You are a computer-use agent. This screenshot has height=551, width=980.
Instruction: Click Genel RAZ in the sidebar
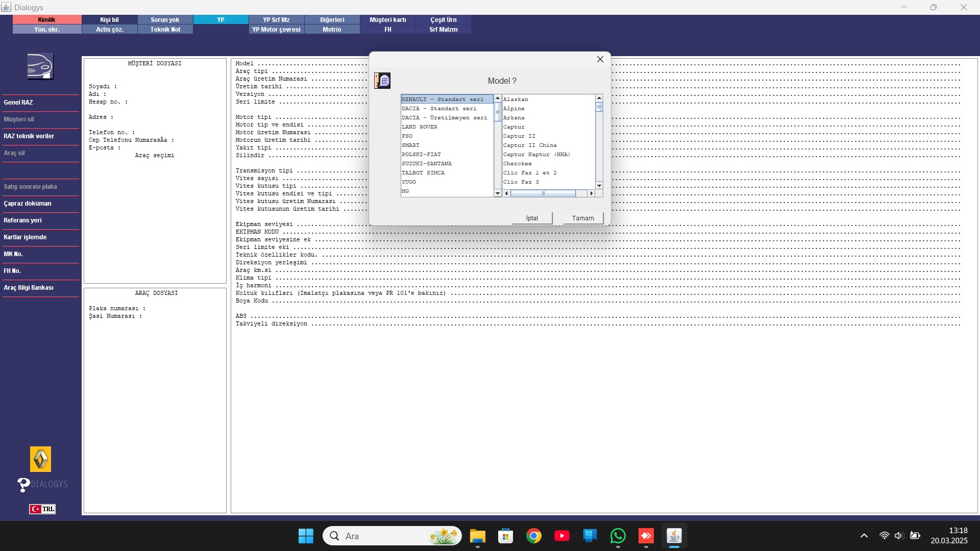pyautogui.click(x=18, y=103)
